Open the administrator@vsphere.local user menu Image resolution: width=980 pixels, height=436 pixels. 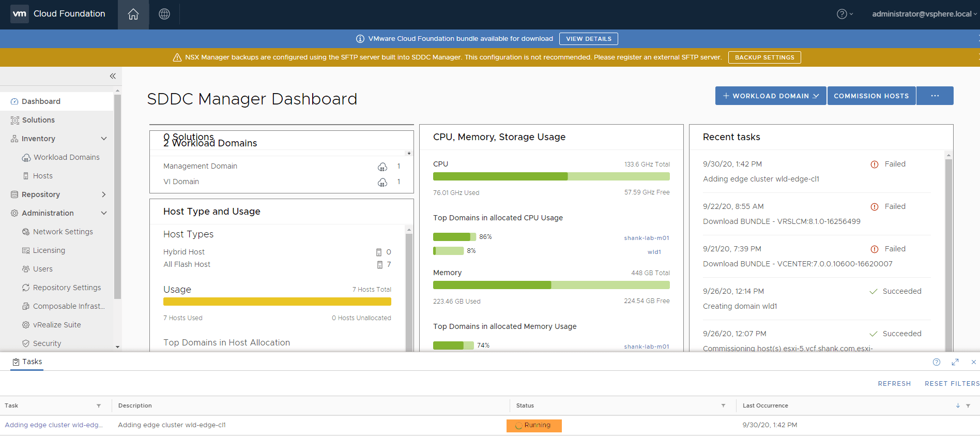click(x=924, y=14)
